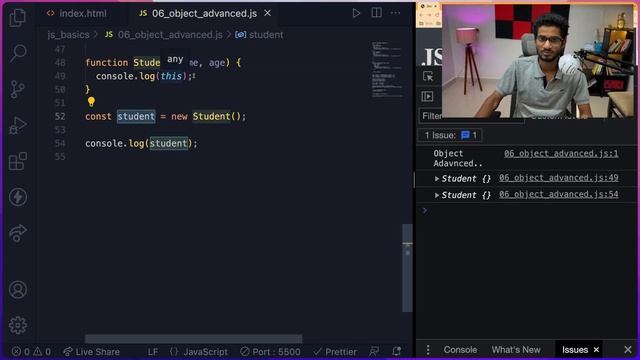Click the selected student variable on line 52

(136, 116)
